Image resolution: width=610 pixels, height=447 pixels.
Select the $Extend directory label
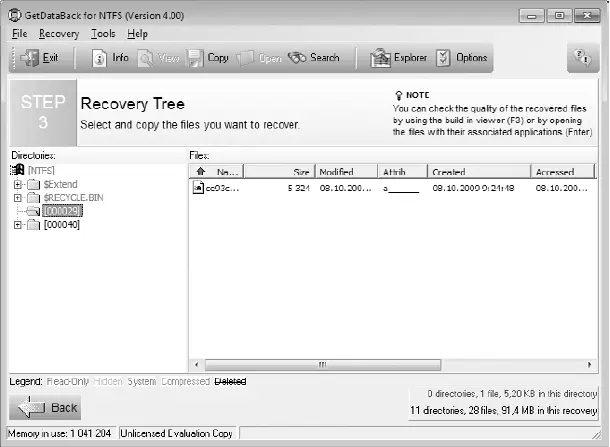click(x=60, y=184)
